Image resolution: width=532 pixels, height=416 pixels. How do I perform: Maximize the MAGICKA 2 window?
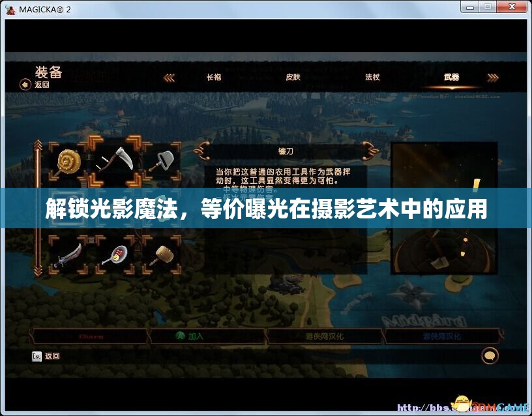click(x=488, y=7)
